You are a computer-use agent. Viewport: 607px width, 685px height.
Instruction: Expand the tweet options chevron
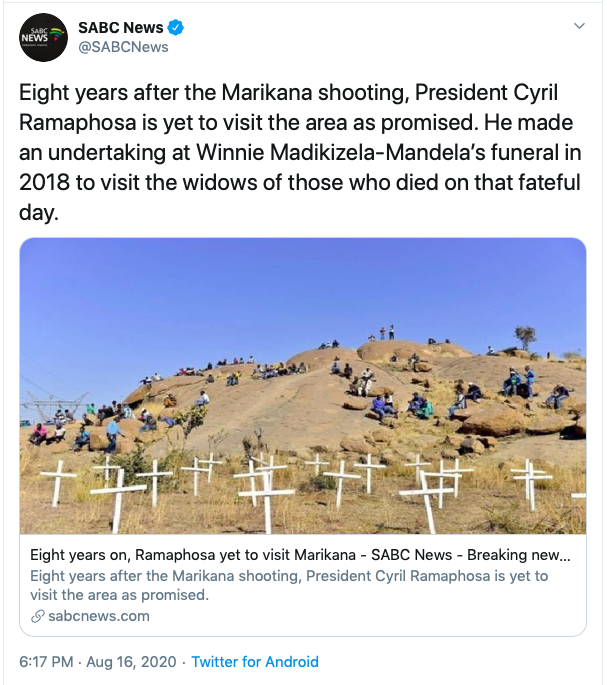[x=579, y=26]
